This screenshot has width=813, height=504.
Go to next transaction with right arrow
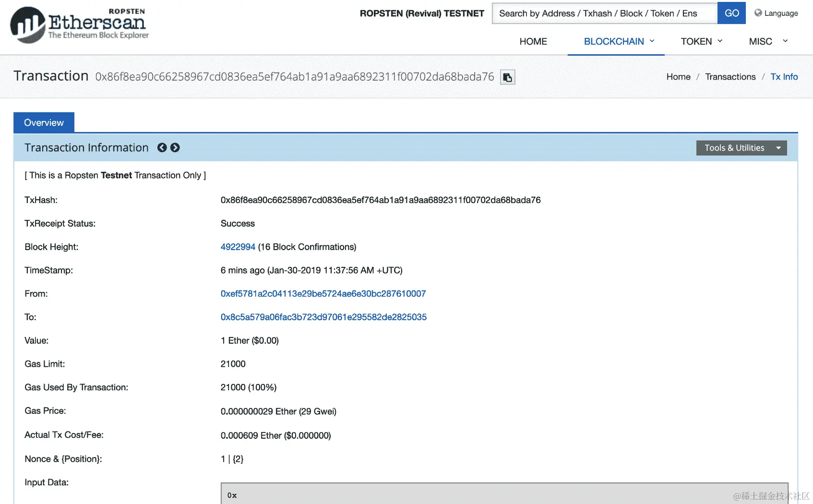[175, 148]
